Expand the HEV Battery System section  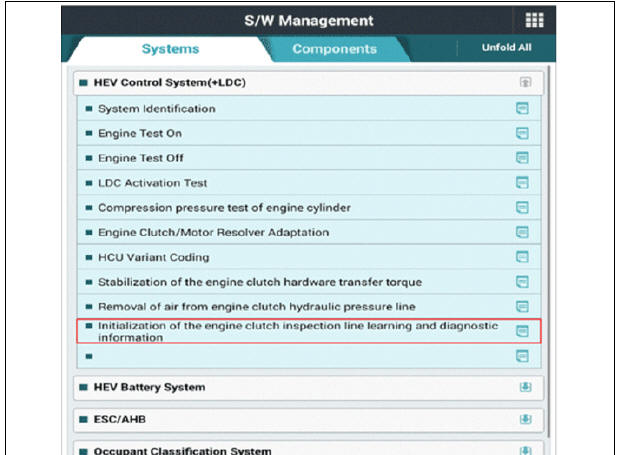pyautogui.click(x=525, y=387)
